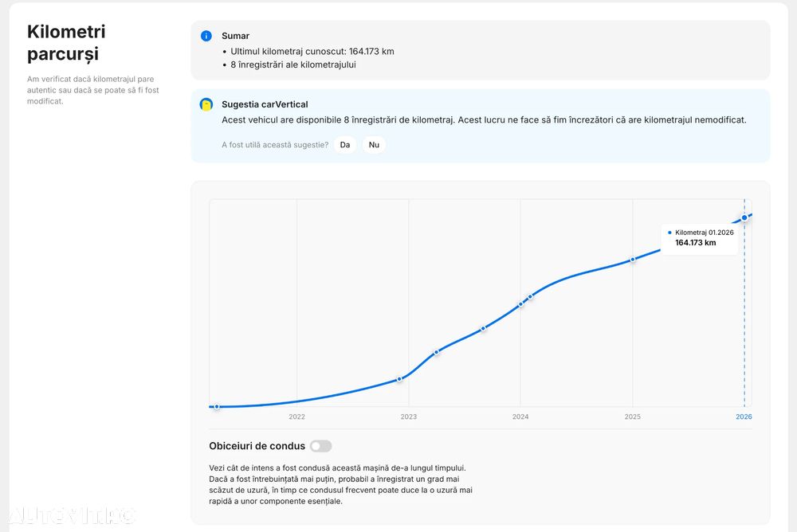This screenshot has height=532, width=797.
Task: Answer Nu to the suggestion feedback
Action: tap(374, 145)
